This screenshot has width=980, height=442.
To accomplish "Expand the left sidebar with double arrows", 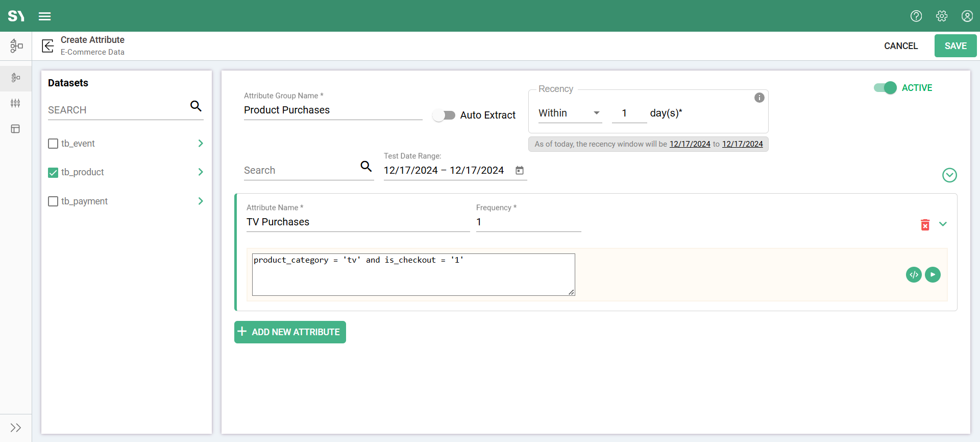I will (16, 428).
